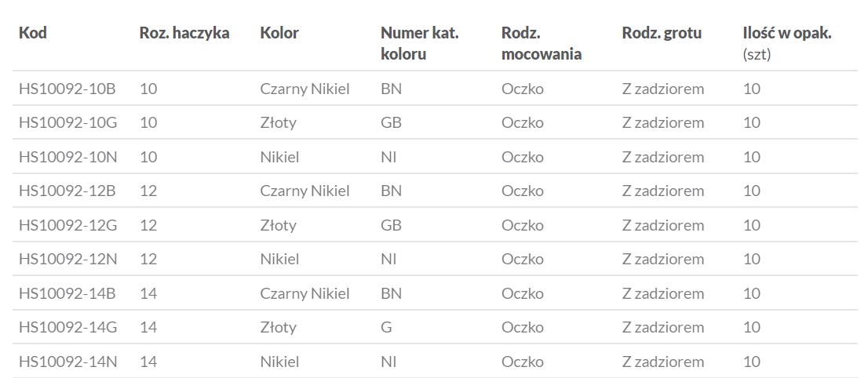The width and height of the screenshot is (868, 378).
Task: Select product code HS10092-10N
Action: (x=68, y=157)
